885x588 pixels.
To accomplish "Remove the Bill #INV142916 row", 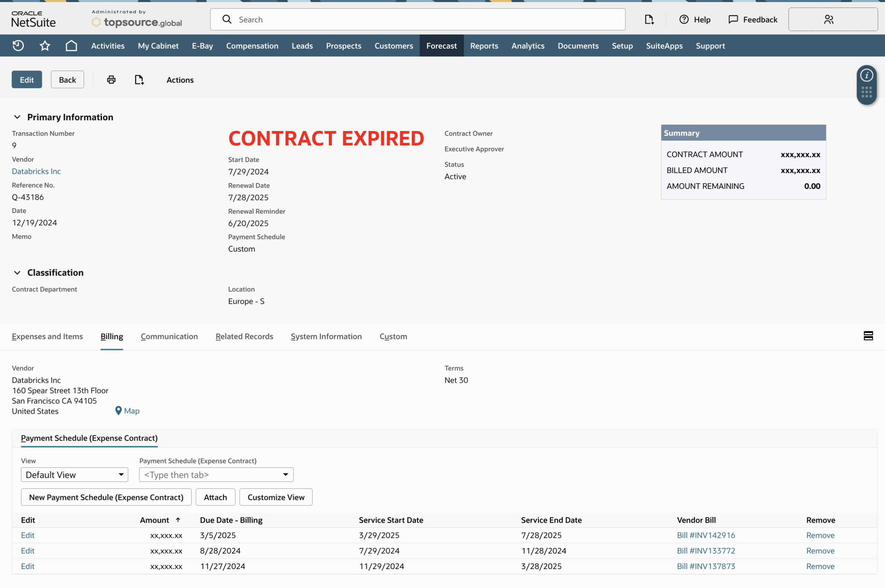I will (820, 535).
